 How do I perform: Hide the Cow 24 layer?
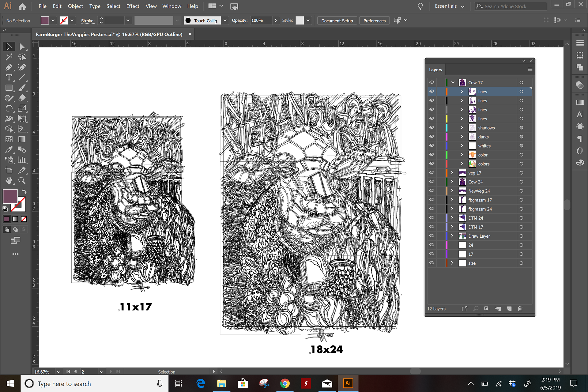point(432,182)
